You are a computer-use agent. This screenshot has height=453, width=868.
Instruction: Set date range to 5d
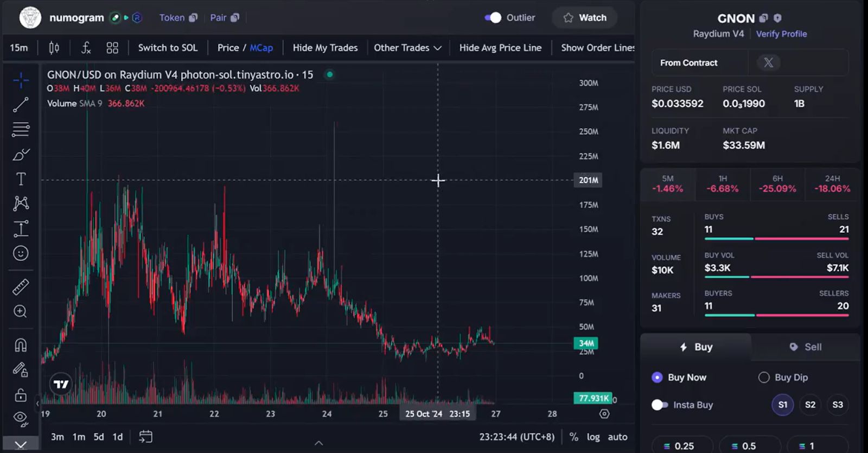pos(99,437)
